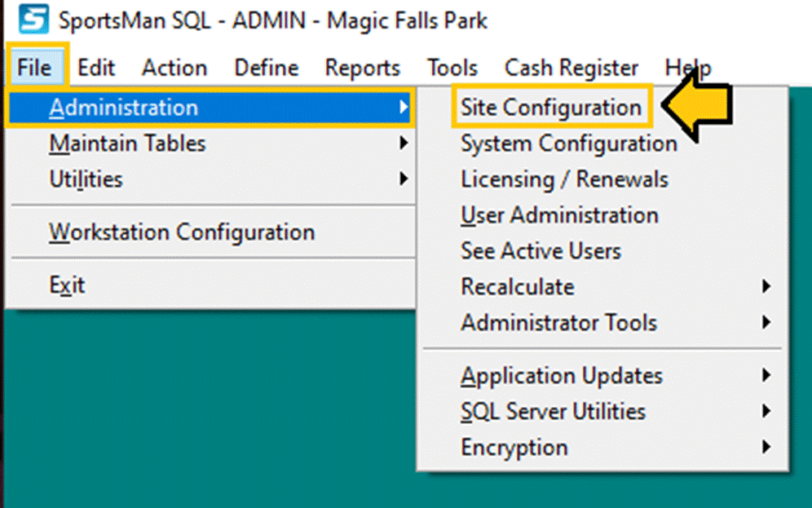Open the Tools menu

pos(452,68)
